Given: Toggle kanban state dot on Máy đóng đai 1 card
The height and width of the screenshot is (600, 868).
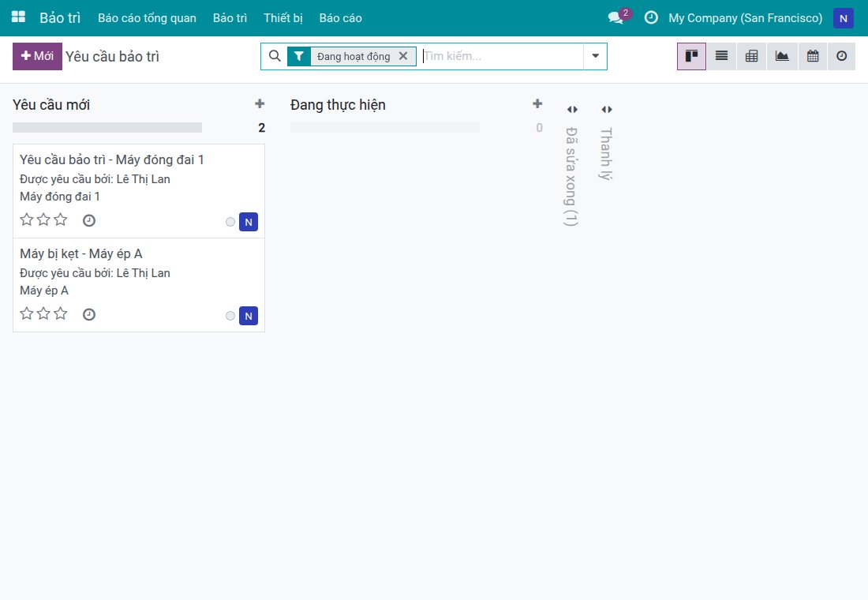Looking at the screenshot, I should click(x=230, y=222).
